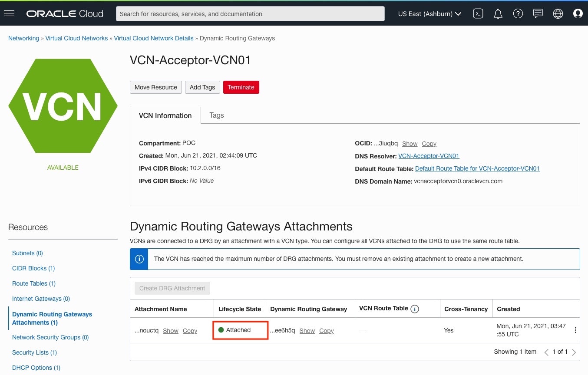Open the DNS Resolver VCN-Acceptor-VCN01 link

point(429,156)
